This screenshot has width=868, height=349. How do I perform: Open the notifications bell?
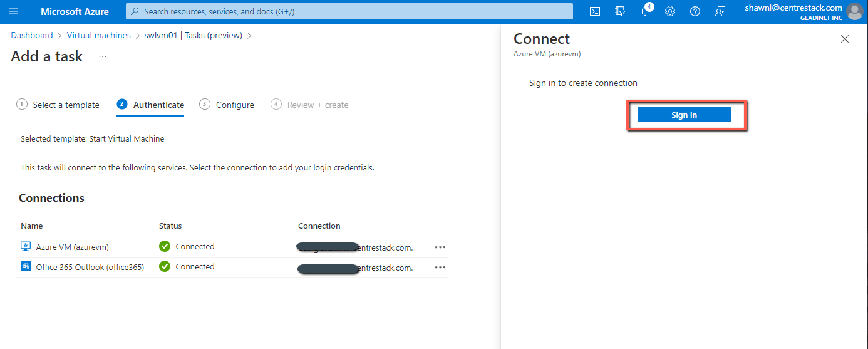[646, 11]
